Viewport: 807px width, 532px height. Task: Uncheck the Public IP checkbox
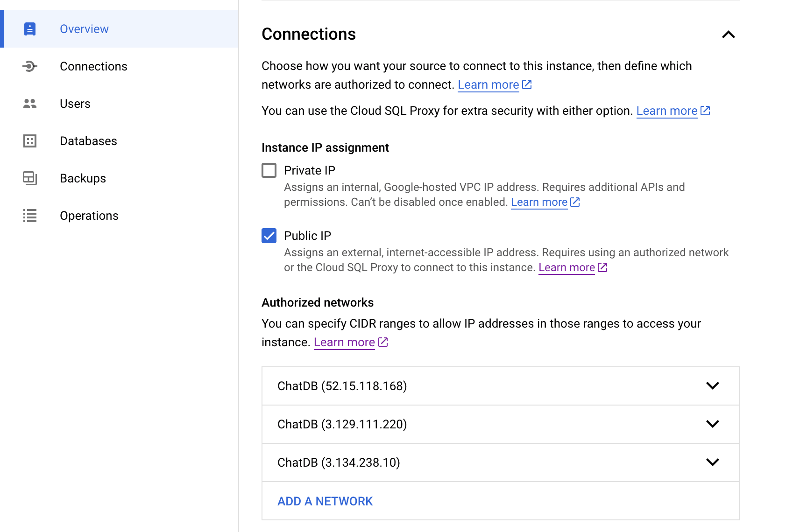pyautogui.click(x=269, y=236)
